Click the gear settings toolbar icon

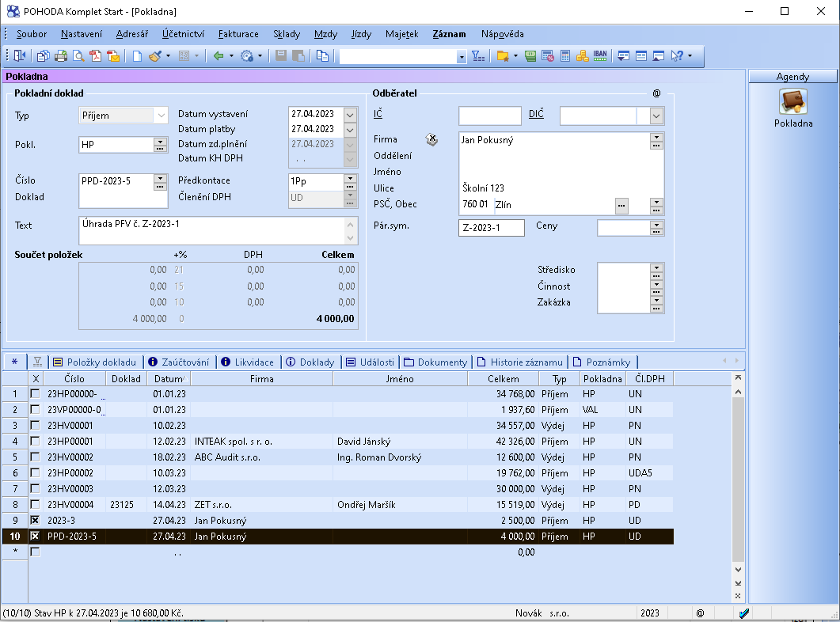(247, 55)
